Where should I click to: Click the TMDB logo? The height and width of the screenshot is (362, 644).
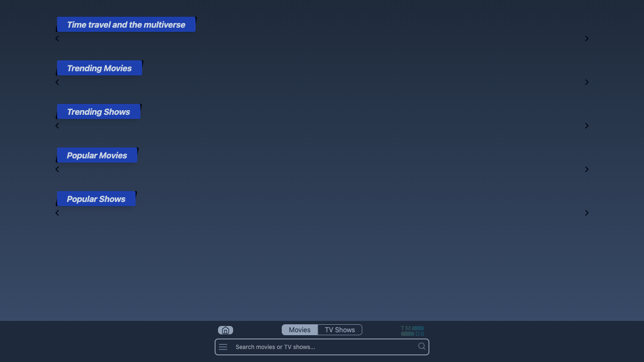(413, 331)
